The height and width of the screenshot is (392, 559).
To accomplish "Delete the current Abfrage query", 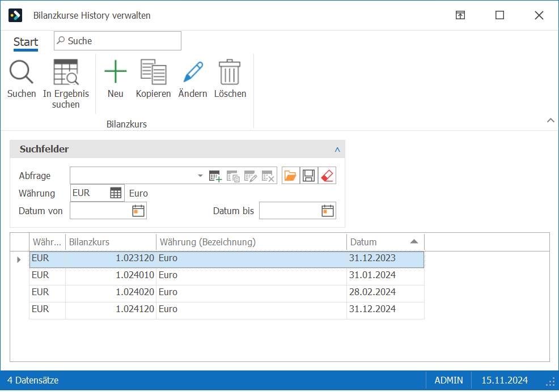I will [x=268, y=176].
